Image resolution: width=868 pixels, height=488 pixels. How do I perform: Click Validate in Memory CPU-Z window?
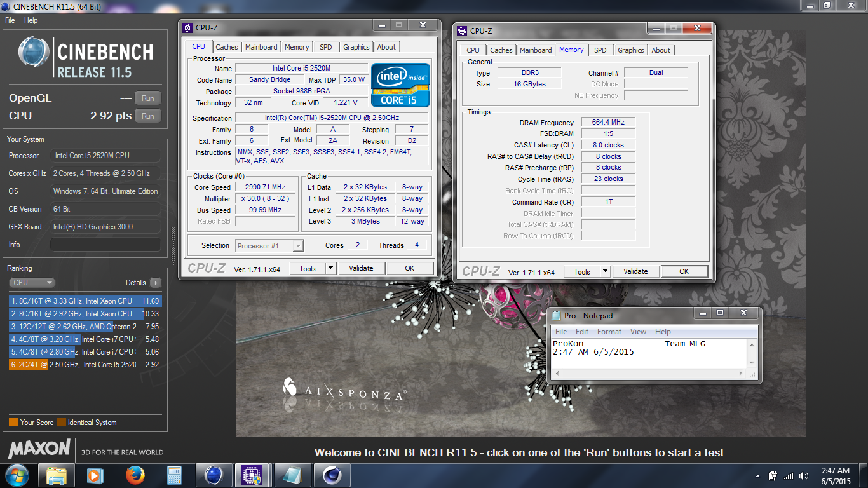[635, 271]
